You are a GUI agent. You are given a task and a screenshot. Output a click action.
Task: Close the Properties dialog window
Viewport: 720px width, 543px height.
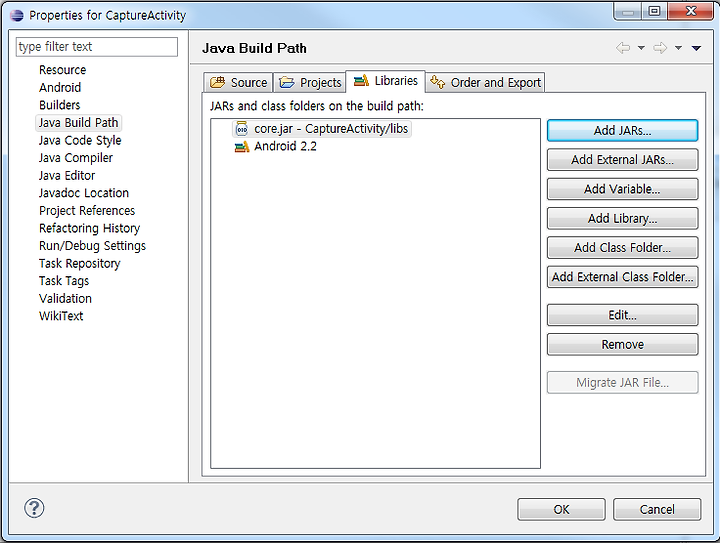691,11
